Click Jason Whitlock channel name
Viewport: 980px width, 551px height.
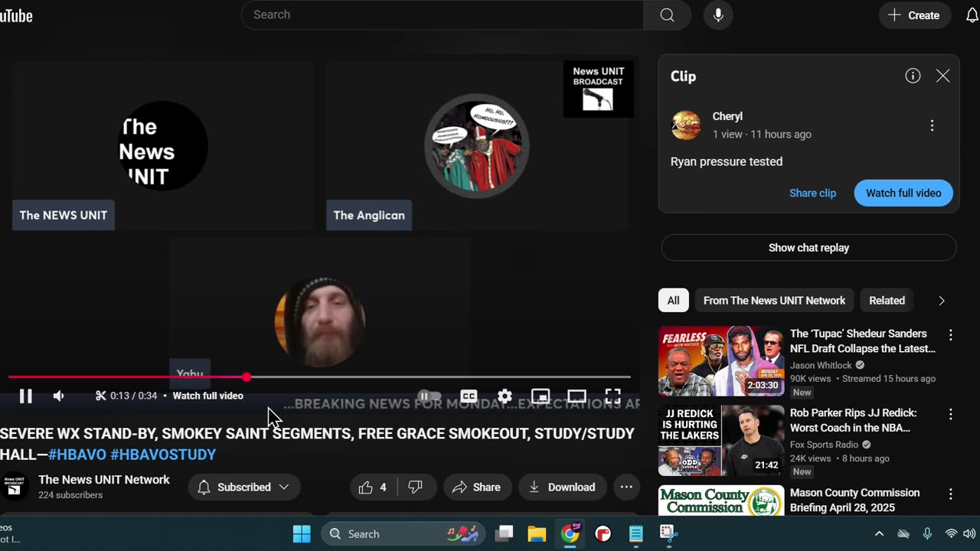coord(821,365)
